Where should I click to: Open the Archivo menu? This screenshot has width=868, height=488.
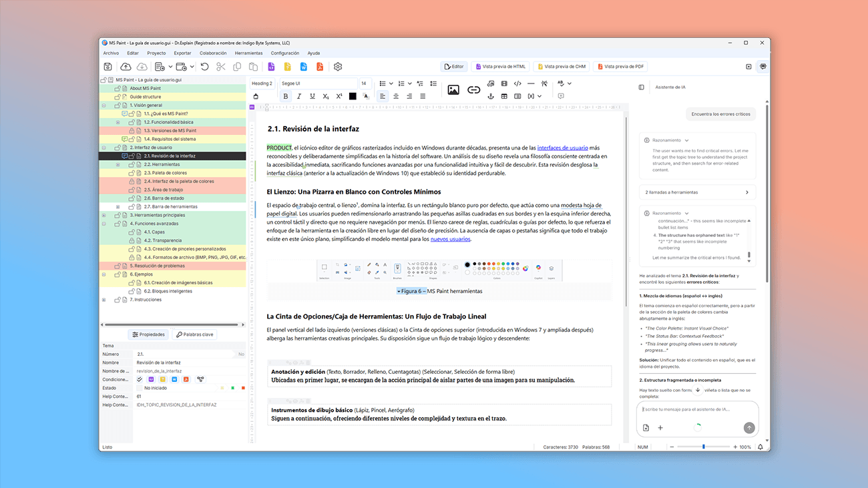click(111, 53)
